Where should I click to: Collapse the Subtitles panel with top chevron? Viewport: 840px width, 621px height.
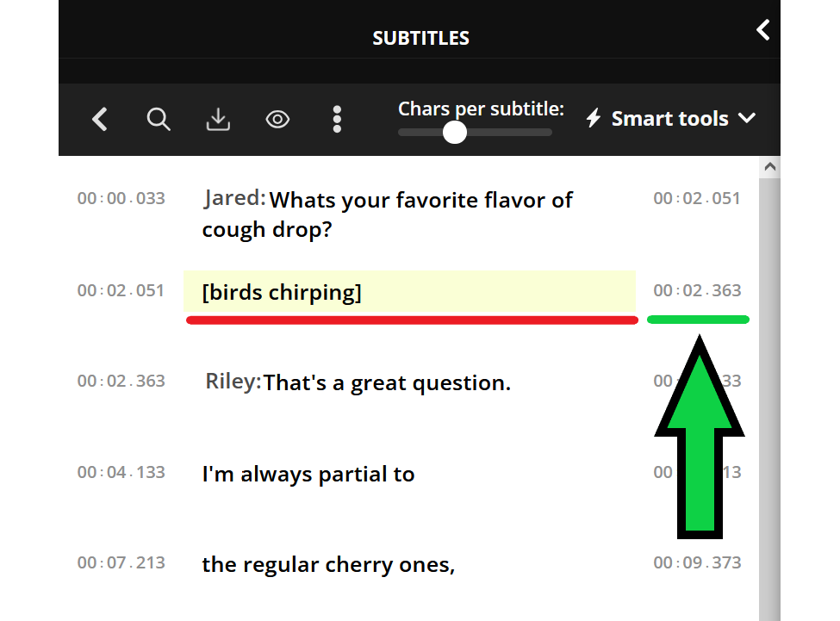762,30
